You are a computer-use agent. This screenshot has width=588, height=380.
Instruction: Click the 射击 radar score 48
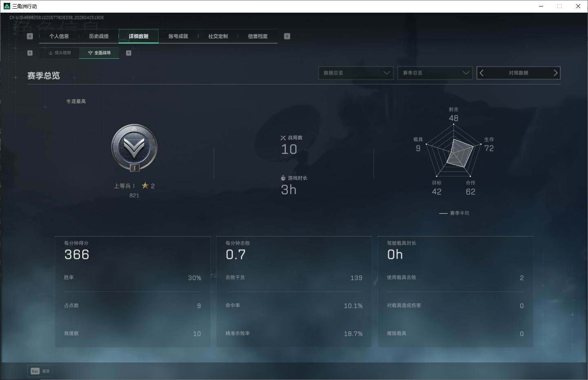pyautogui.click(x=453, y=118)
